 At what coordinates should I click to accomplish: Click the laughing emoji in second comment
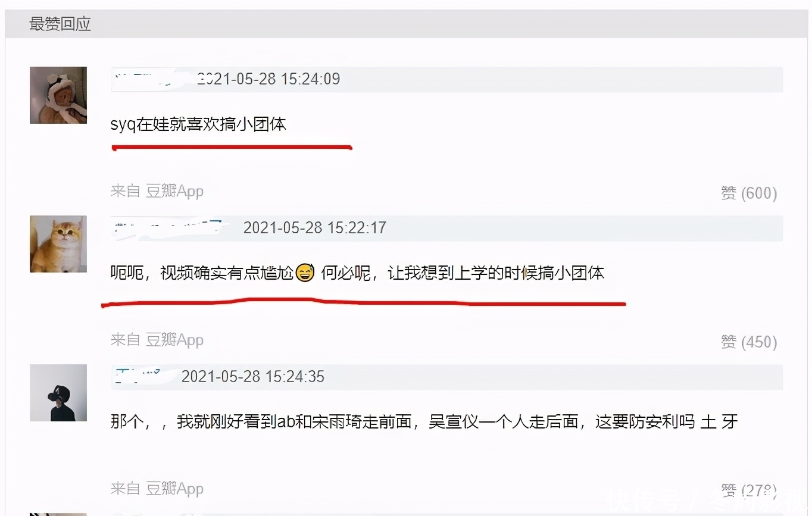(305, 273)
